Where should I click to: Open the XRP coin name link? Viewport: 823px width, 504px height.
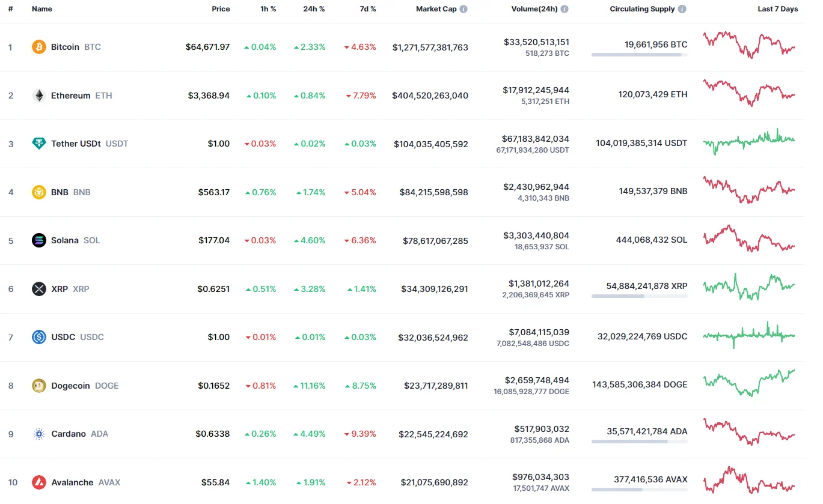[60, 289]
